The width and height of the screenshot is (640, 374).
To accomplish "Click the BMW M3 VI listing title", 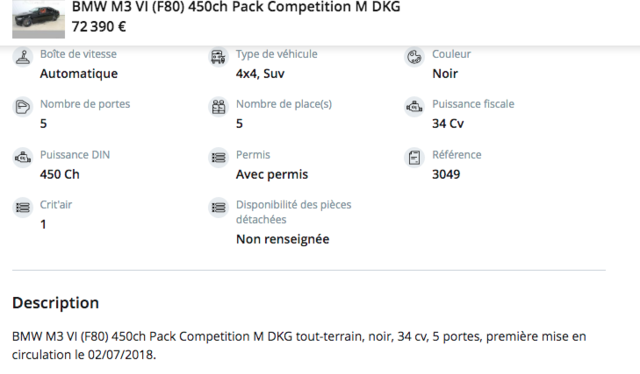I will [236, 7].
